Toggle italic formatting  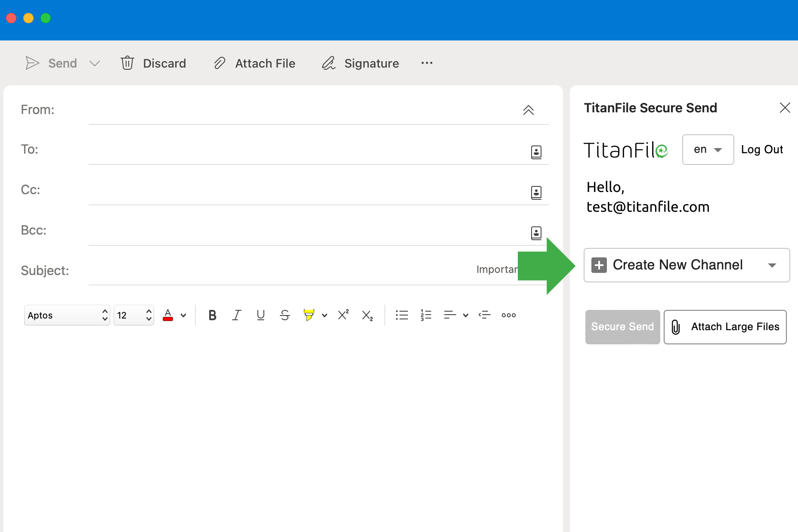pyautogui.click(x=236, y=315)
